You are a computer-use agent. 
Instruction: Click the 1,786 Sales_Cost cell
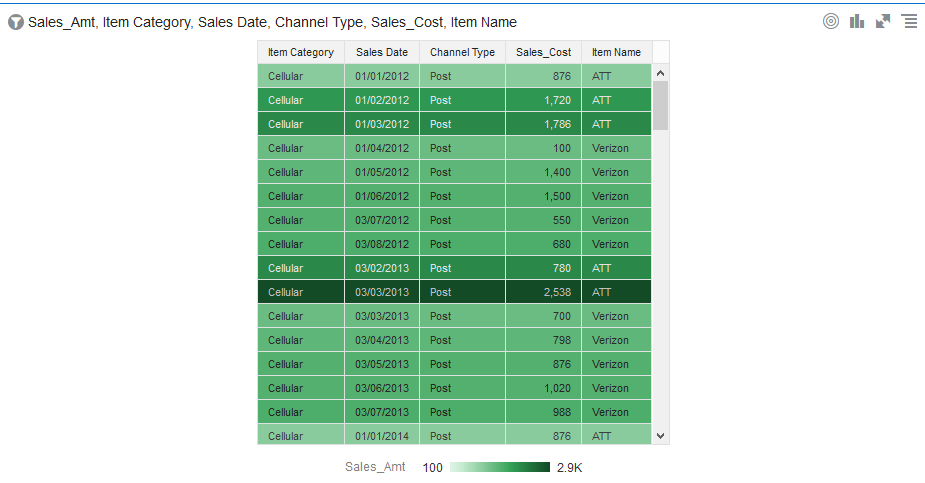pos(543,124)
